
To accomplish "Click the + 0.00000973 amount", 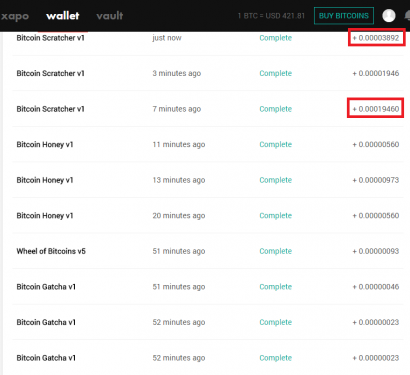I will 376,180.
